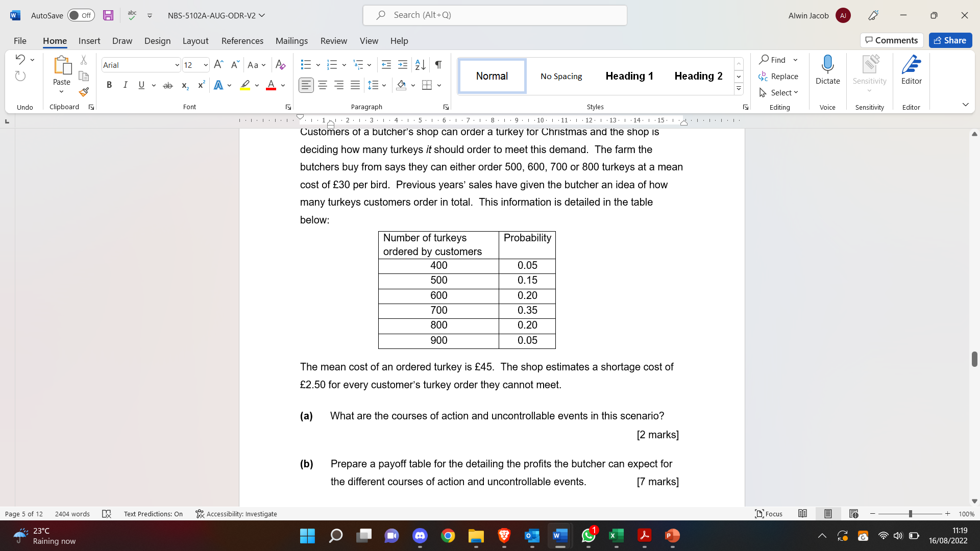Viewport: 980px width, 551px height.
Task: Open the References tab
Action: tap(242, 41)
